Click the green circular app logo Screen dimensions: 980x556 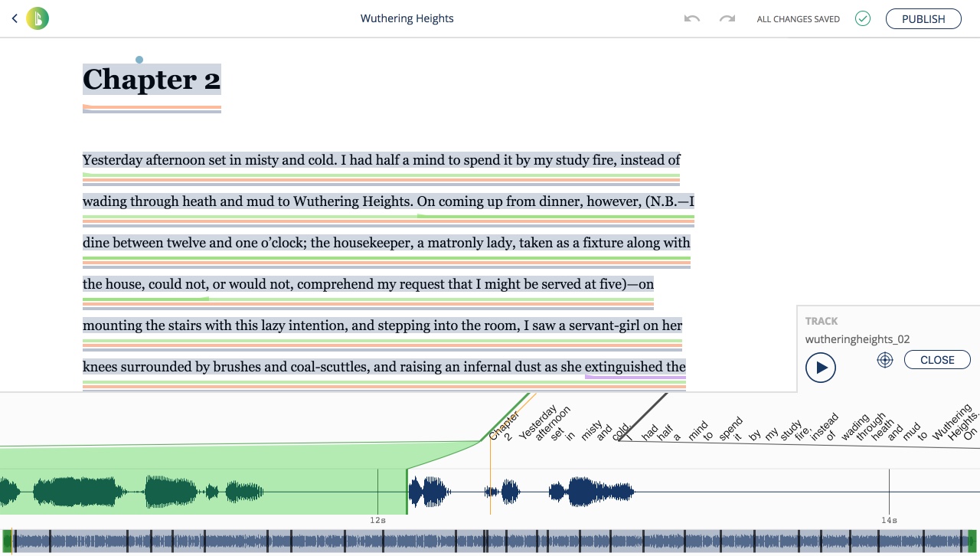pyautogui.click(x=38, y=18)
